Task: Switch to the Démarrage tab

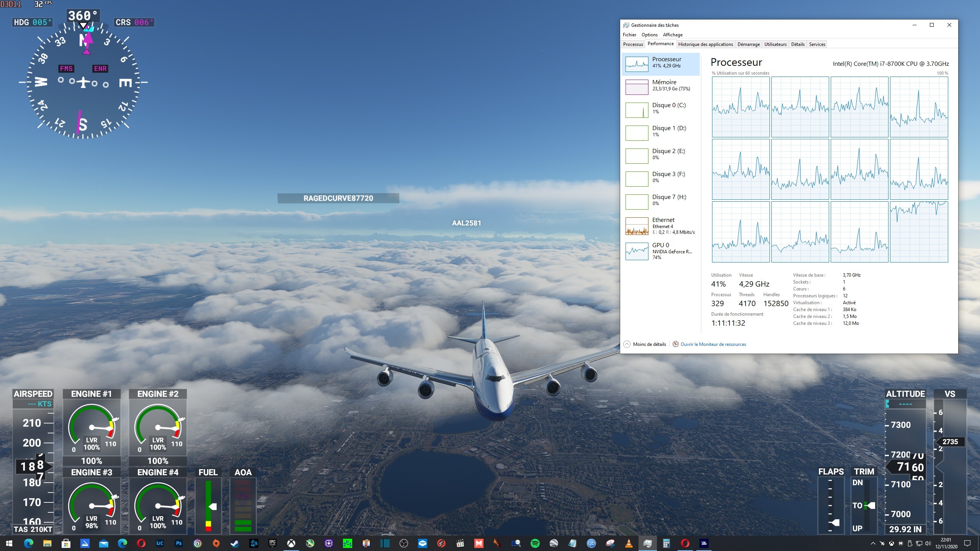Action: [x=748, y=44]
